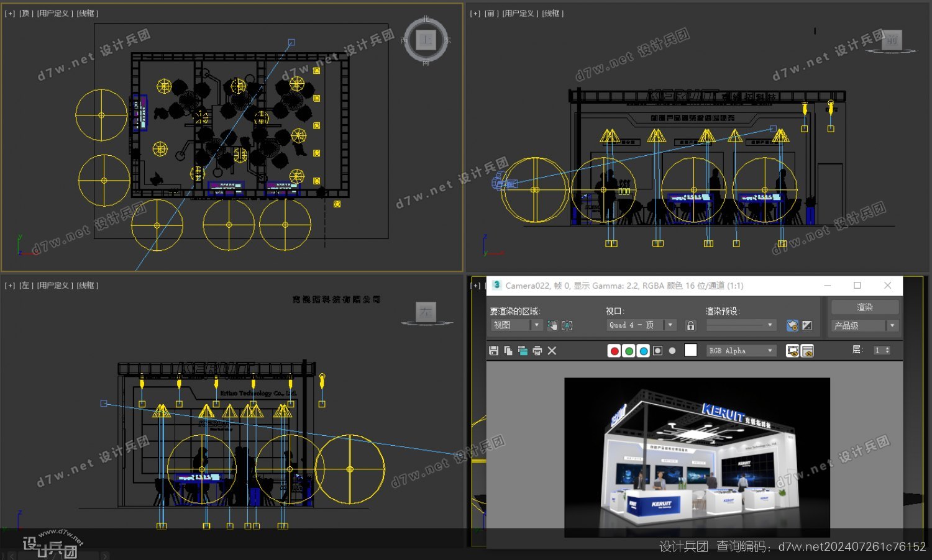Screen dimensions: 932x560
Task: Open the left viewport [+] menu
Action: tap(10, 286)
